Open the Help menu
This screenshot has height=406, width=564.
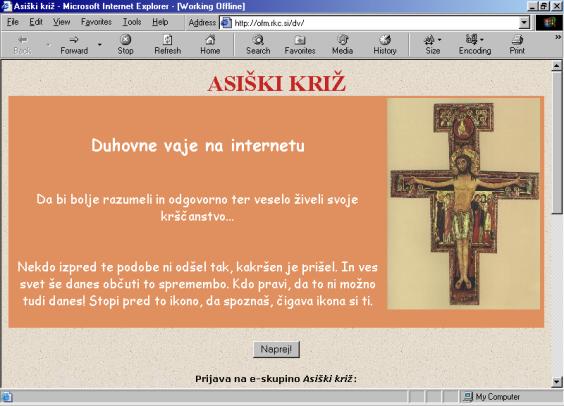tap(160, 22)
